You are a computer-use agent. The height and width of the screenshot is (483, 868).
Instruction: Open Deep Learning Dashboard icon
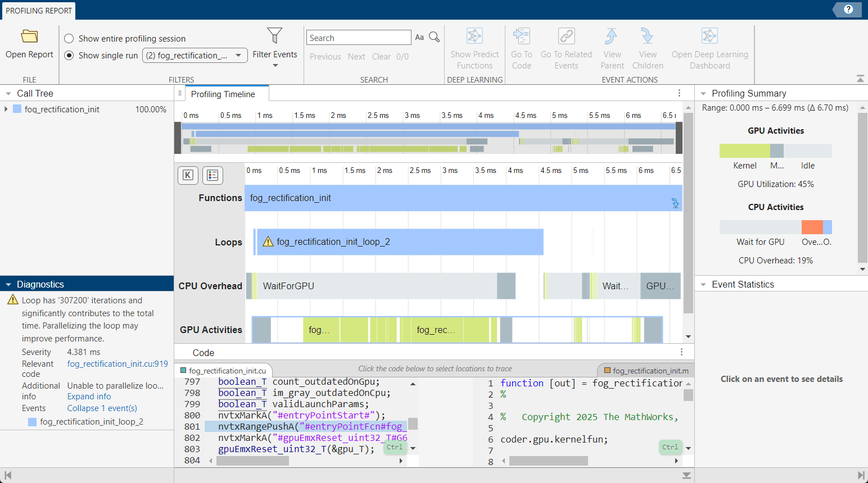coord(709,36)
